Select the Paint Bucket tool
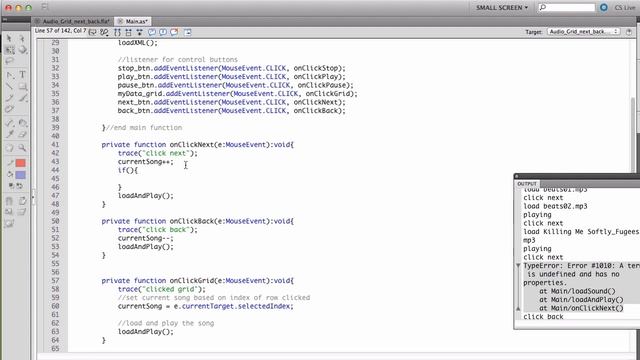The width and height of the screenshot is (640, 360). coord(22,123)
